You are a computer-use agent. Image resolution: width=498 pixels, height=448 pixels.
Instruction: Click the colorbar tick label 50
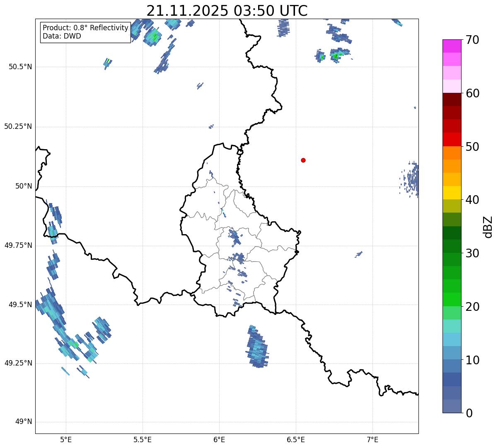click(x=472, y=147)
